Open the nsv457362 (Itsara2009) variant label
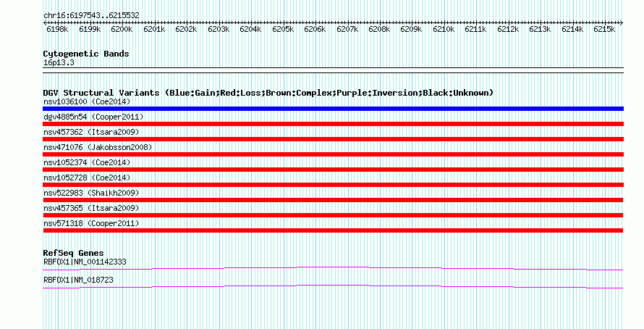 tap(91, 132)
